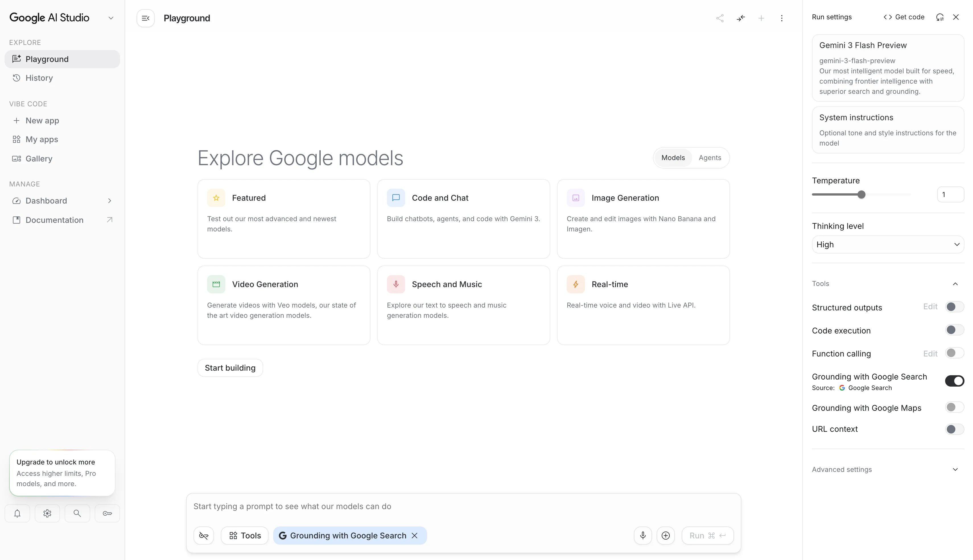The height and width of the screenshot is (560, 973).
Task: Open the Gemini 3 Flash Preview model selector
Action: click(888, 68)
